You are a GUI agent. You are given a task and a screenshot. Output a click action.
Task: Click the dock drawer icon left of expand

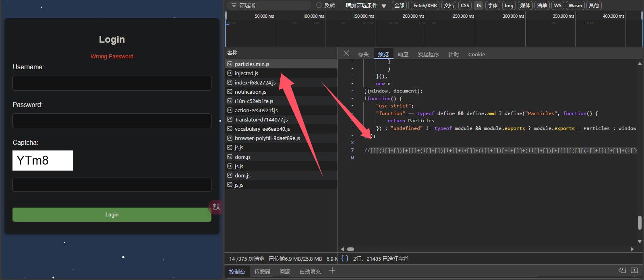coord(622,271)
